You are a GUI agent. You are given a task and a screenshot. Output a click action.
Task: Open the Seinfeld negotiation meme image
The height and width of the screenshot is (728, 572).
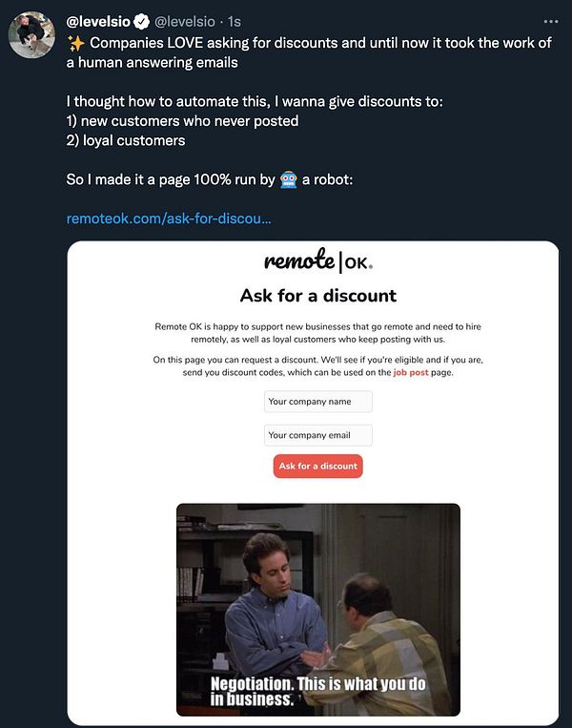click(317, 592)
